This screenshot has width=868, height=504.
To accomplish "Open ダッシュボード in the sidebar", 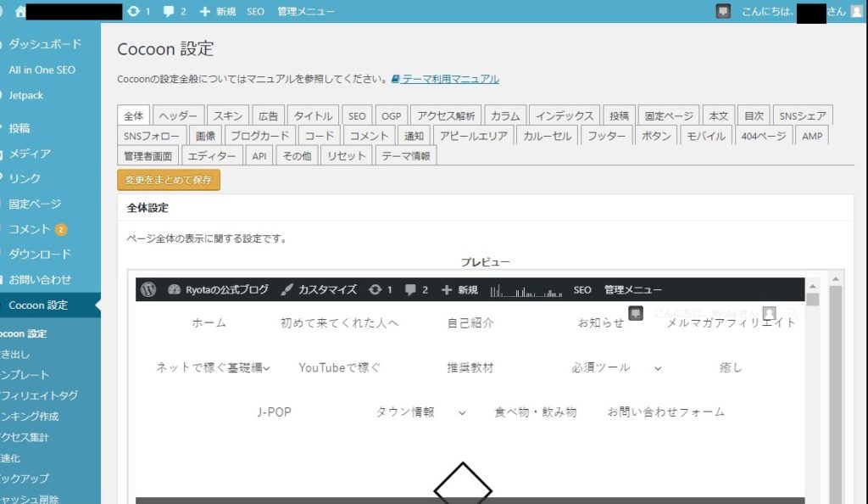I will (x=45, y=44).
